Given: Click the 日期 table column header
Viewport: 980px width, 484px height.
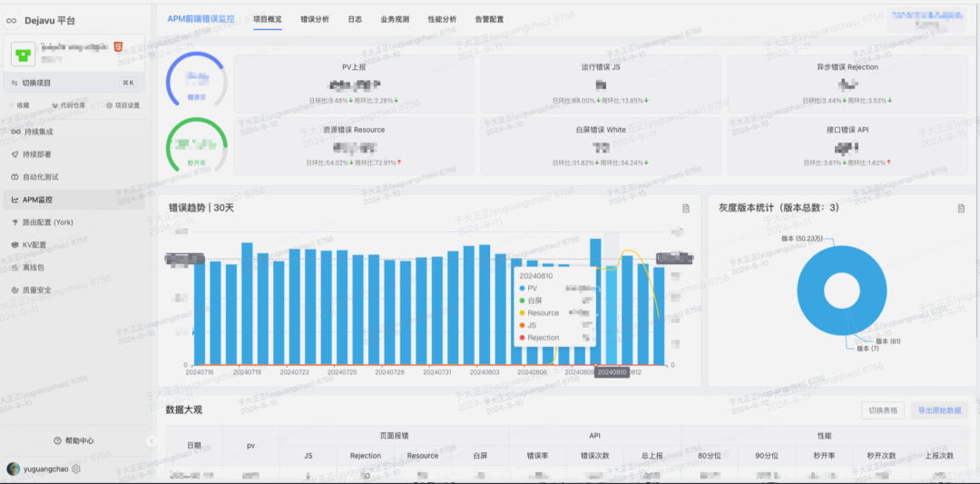Looking at the screenshot, I should point(194,445).
